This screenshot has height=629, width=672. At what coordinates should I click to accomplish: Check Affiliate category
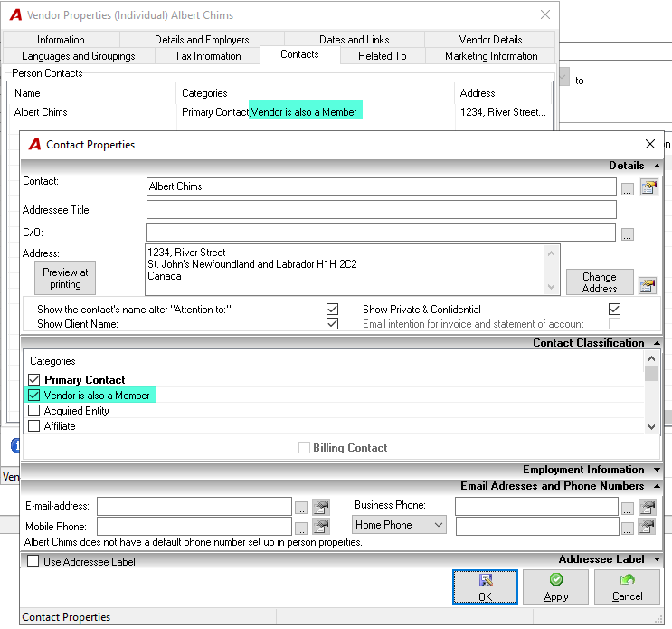[33, 425]
